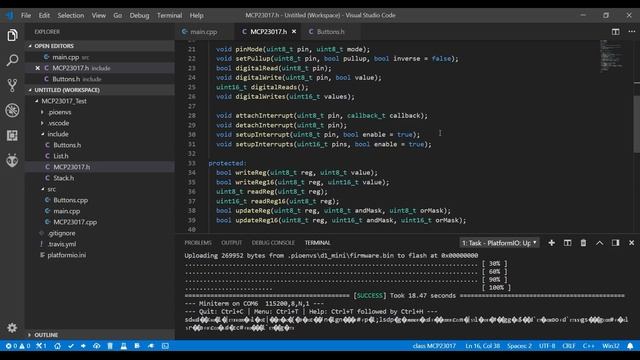Click the editor vertical scrollbar thumb
Image resolution: width=640 pixels, height=360 pixels.
tap(637, 124)
